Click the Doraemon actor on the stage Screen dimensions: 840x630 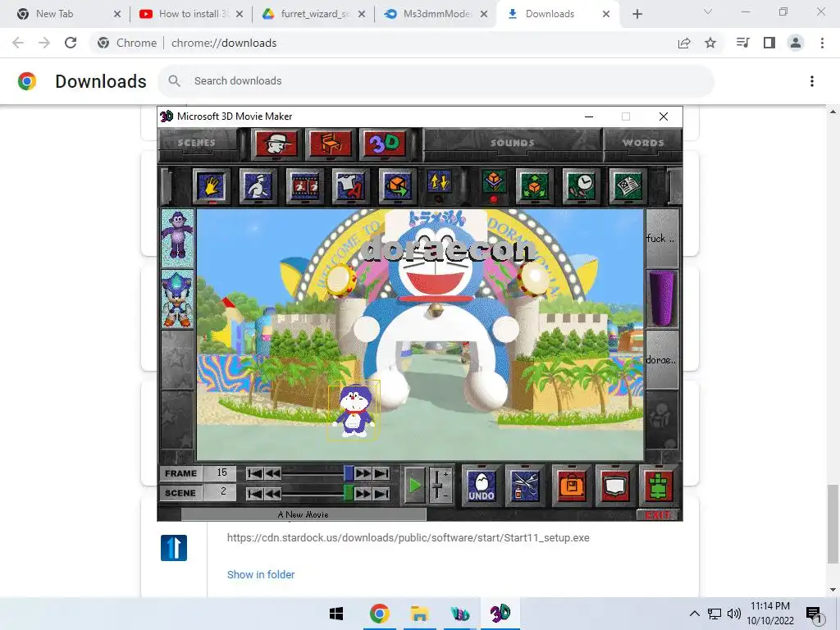[354, 410]
